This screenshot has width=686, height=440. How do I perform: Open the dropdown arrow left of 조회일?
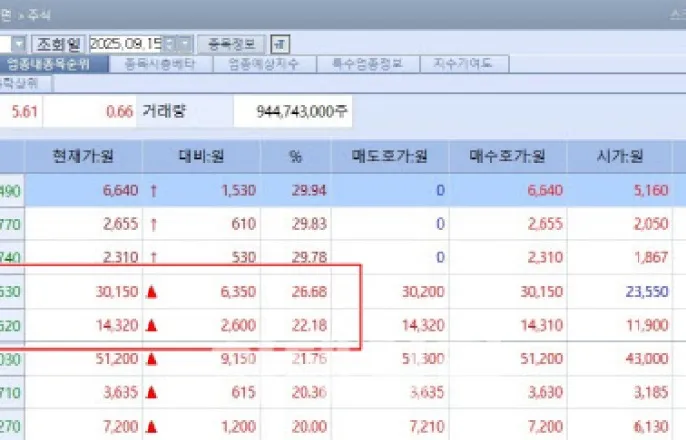tap(19, 44)
